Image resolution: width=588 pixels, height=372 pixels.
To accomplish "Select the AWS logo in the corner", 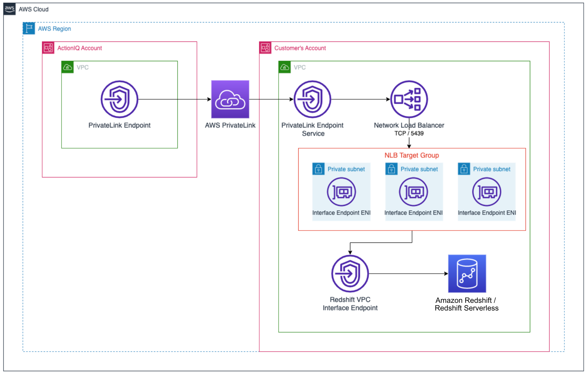I will [x=9, y=9].
